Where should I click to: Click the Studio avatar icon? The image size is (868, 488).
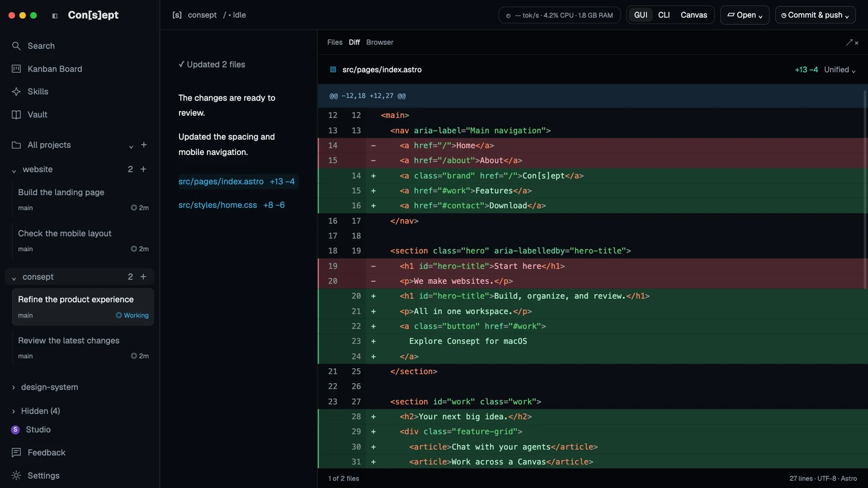pyautogui.click(x=16, y=430)
